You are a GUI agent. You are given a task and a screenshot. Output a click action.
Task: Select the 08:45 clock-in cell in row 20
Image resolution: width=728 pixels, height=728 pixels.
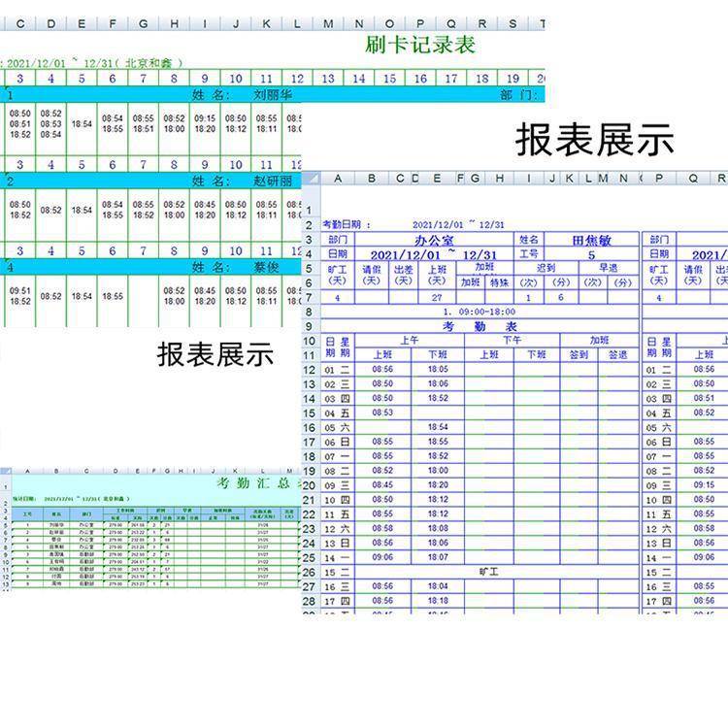(382, 485)
